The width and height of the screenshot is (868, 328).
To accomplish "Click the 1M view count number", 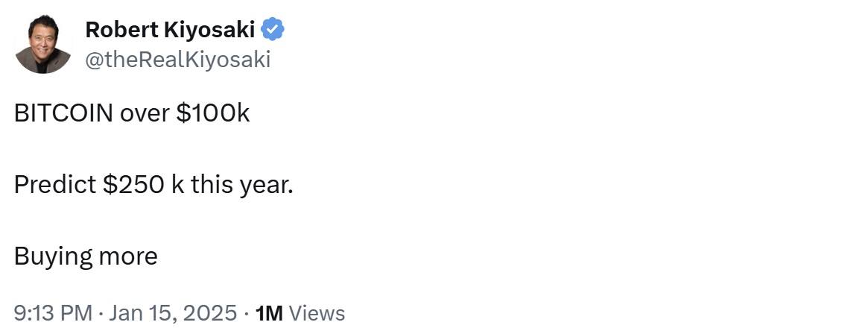I will pos(268,313).
